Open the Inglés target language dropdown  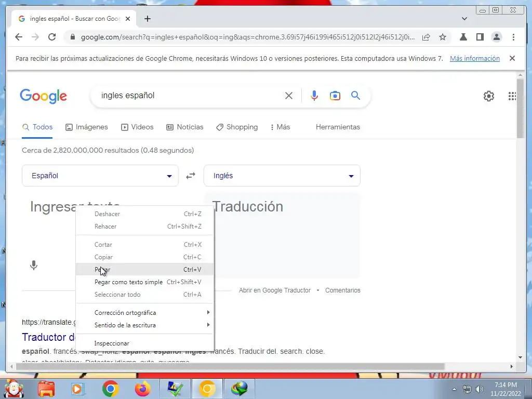click(x=282, y=176)
